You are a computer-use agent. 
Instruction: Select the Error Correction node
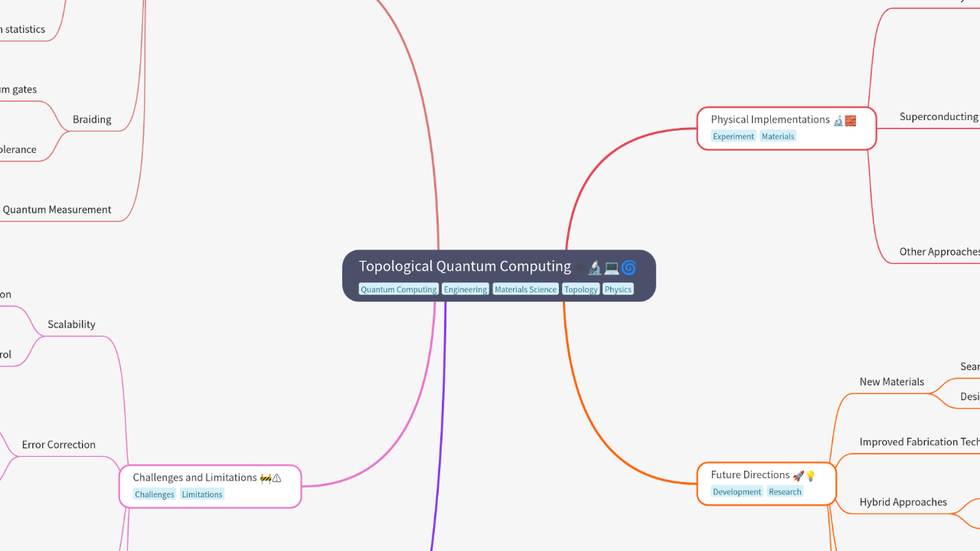pos(59,445)
